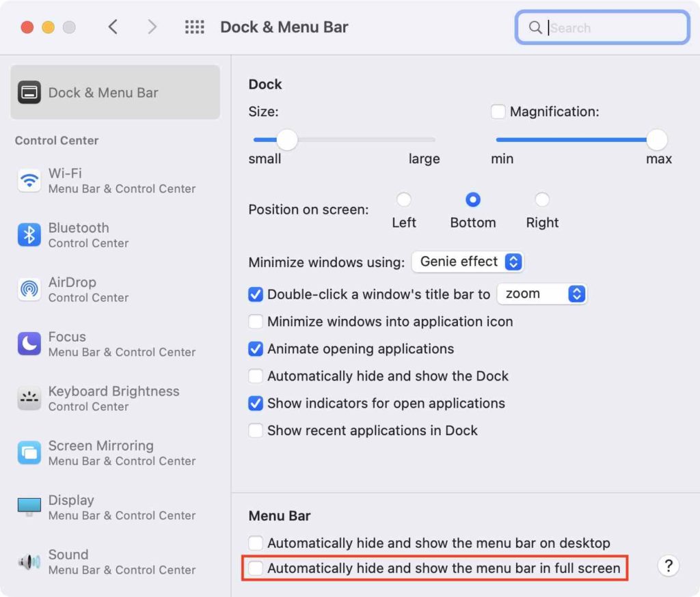Viewport: 700px width, 597px height.
Task: Click the 'max' magnification label
Action: [659, 159]
